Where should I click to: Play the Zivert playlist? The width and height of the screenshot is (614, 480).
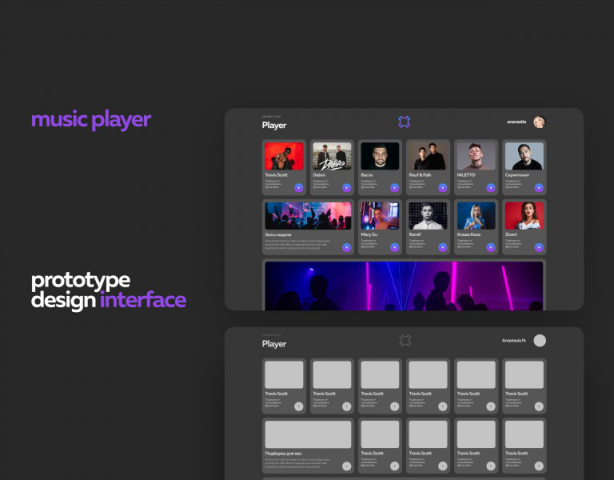tap(539, 247)
